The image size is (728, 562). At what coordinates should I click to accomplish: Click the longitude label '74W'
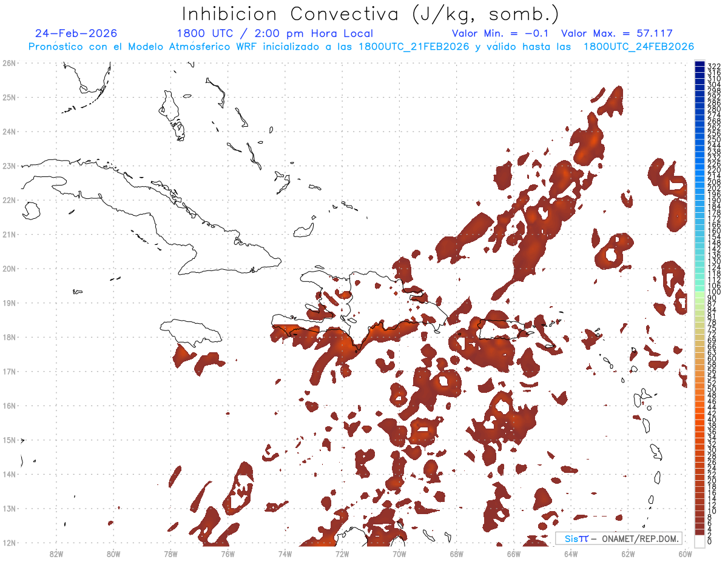[285, 554]
